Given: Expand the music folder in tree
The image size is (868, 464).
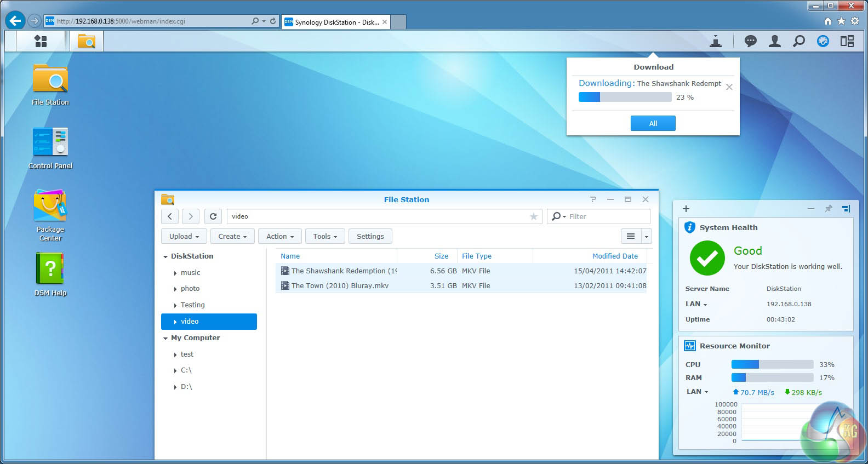Looking at the screenshot, I should point(175,273).
